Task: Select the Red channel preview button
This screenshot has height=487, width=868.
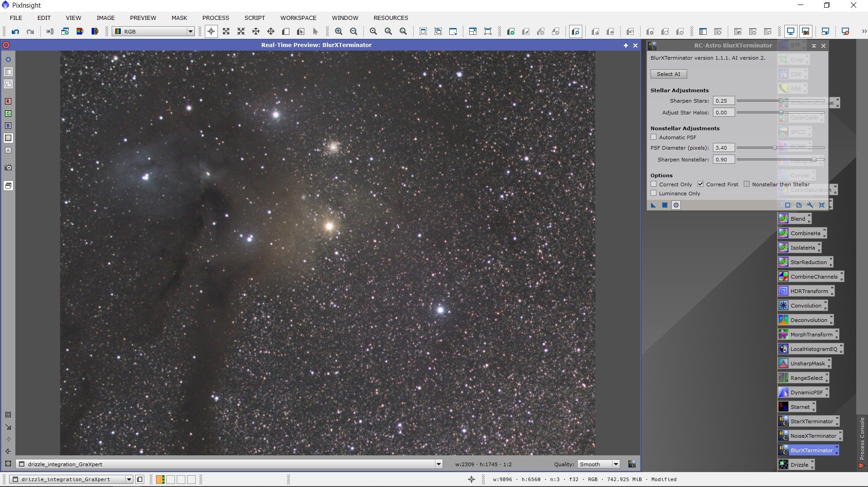Action: 8,101
